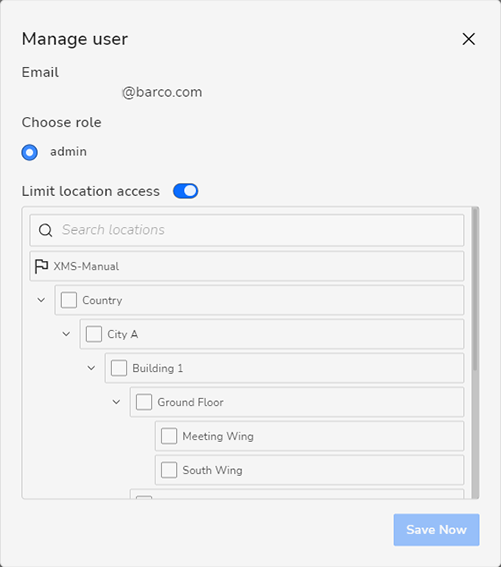
Task: Tick the Ground Floor checkbox
Action: pos(144,402)
